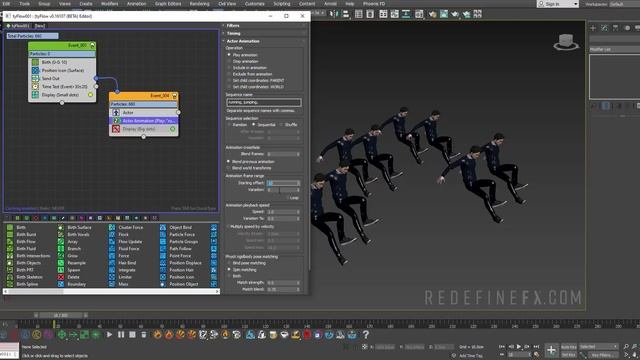Open the Phoenix FD menu
Screen dimensions: 640x360
coord(374,4)
